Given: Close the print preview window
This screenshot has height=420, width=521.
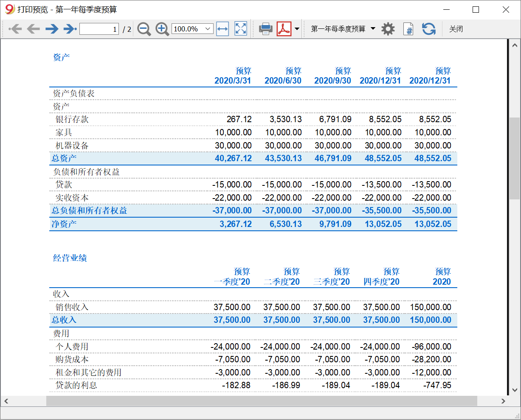Looking at the screenshot, I should (x=506, y=9).
